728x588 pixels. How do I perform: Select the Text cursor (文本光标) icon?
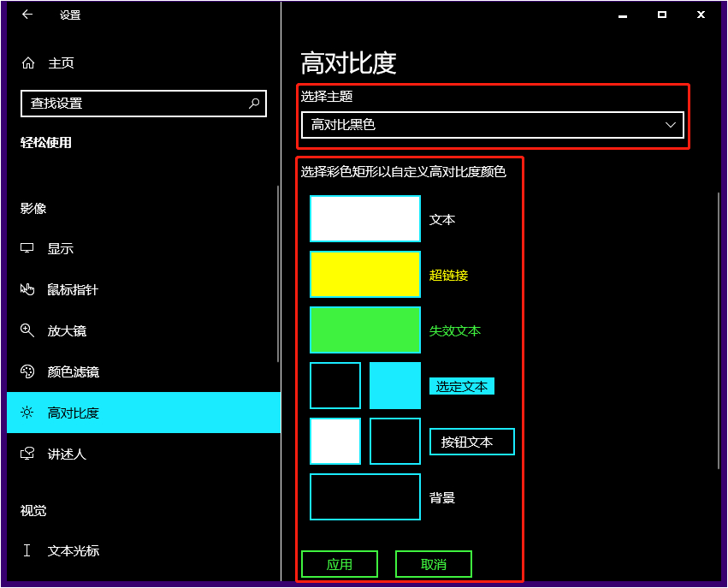tap(26, 551)
